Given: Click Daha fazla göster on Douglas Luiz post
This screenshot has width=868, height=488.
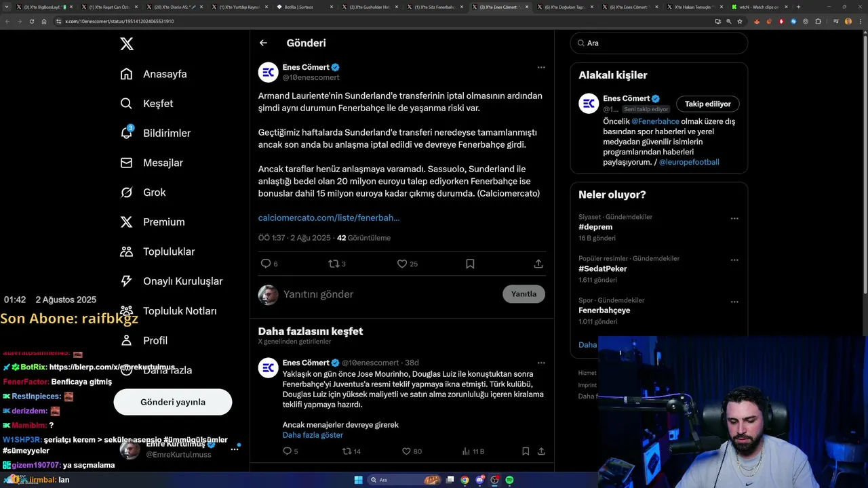Looking at the screenshot, I should point(313,435).
